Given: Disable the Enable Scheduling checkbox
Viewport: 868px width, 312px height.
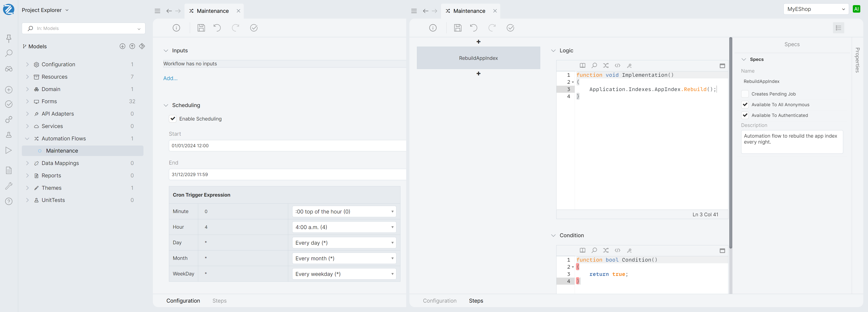Looking at the screenshot, I should [x=173, y=119].
